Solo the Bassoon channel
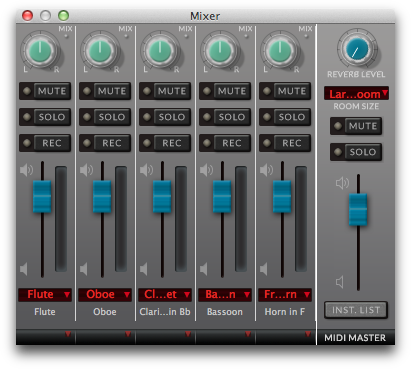The height and width of the screenshot is (369, 411). pos(225,117)
